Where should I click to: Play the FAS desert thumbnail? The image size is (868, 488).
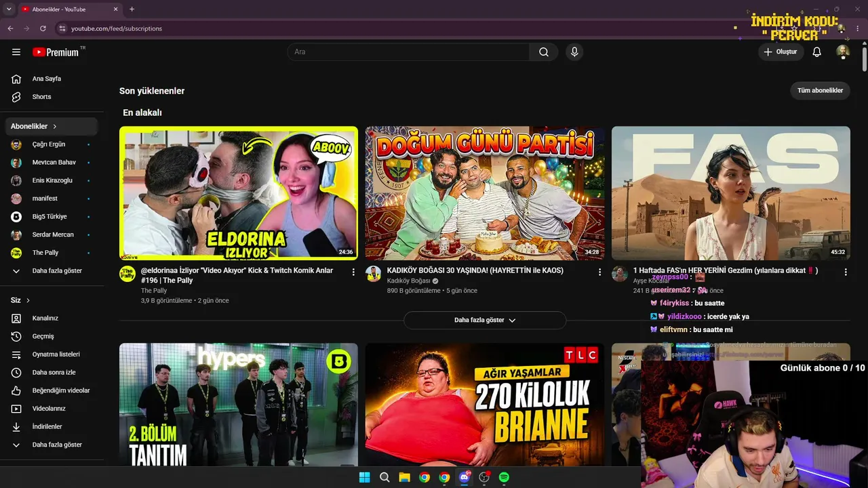(731, 193)
